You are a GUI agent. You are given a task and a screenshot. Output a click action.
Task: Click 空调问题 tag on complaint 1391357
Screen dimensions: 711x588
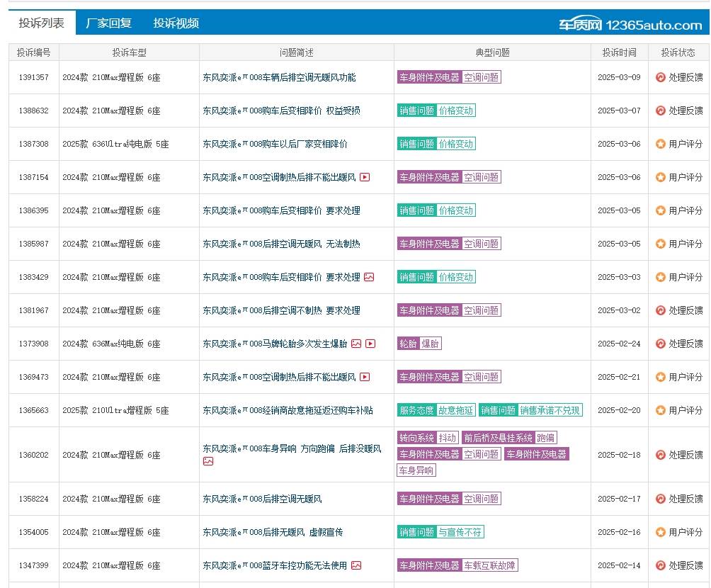pyautogui.click(x=481, y=77)
